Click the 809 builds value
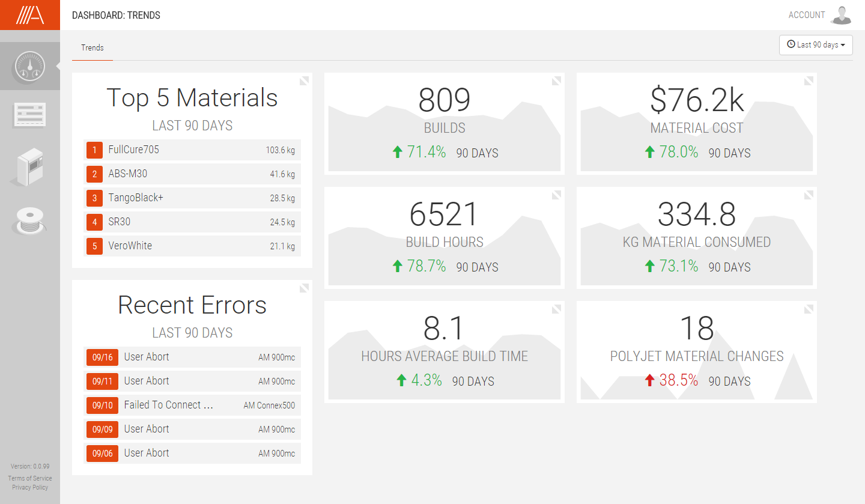Image resolution: width=865 pixels, height=504 pixels. coord(445,100)
